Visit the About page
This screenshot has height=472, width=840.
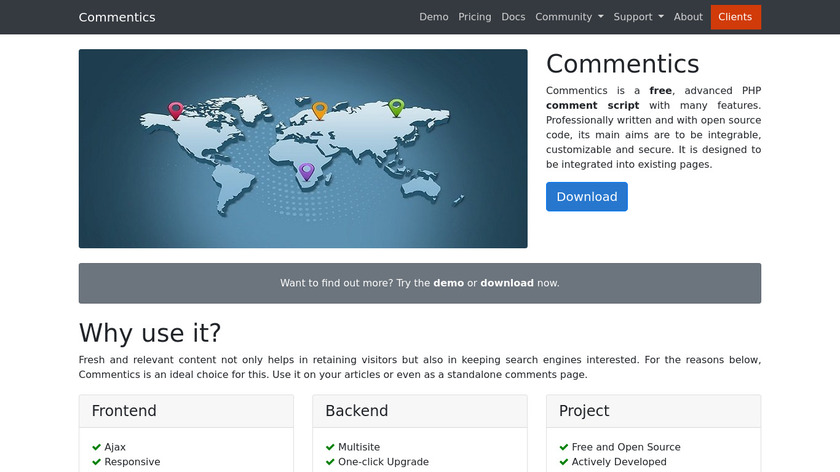(688, 17)
